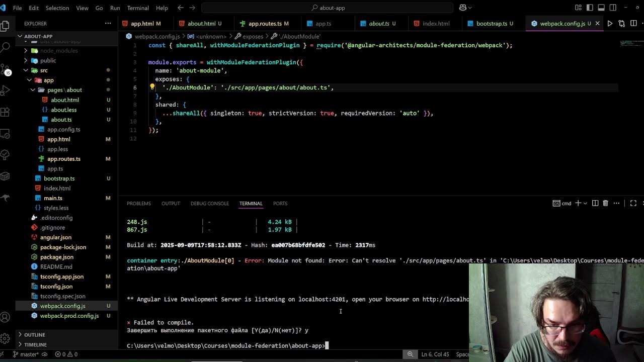Create a new terminal with the plus icon
This screenshot has width=644, height=362.
[x=578, y=203]
